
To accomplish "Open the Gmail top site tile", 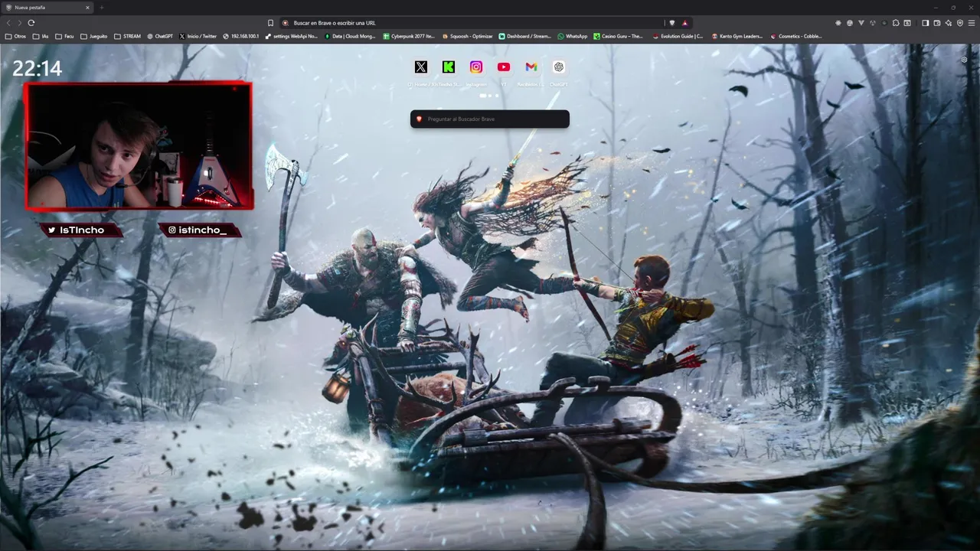I will tap(531, 67).
